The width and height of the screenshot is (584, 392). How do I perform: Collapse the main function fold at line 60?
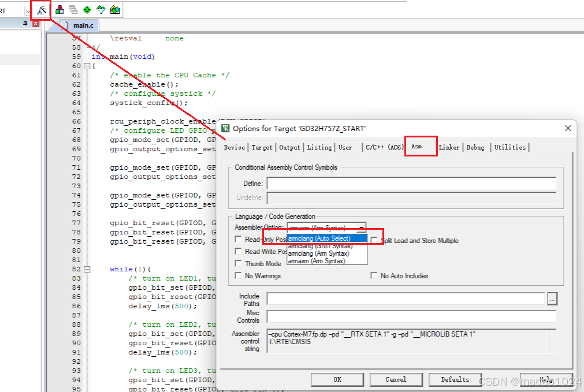[x=87, y=66]
